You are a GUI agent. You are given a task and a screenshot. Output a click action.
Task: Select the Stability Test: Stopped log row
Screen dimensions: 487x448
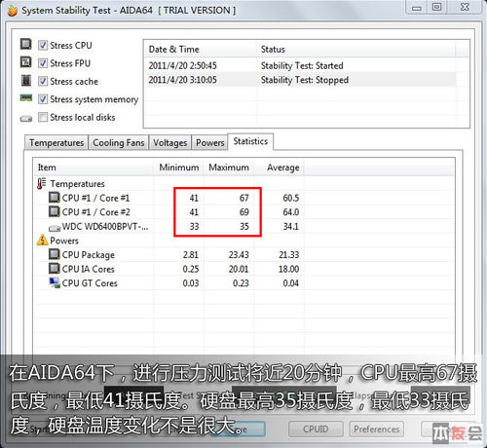point(300,80)
